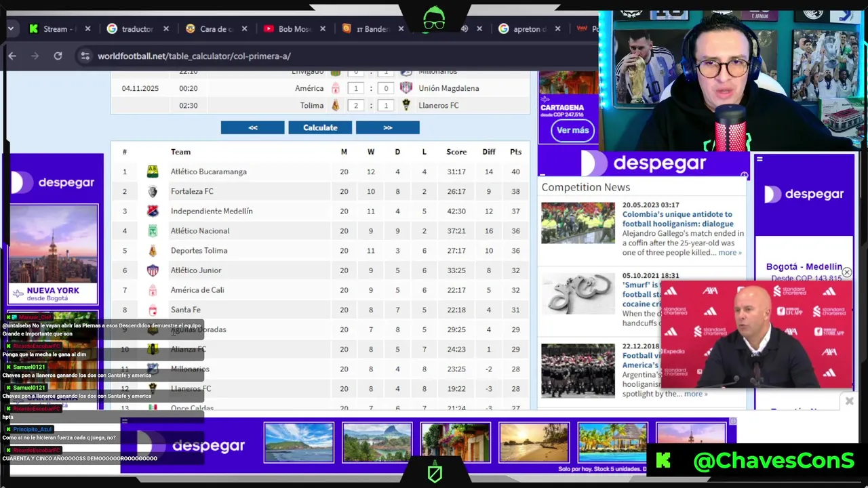Click Tolima crest in fixtures
The height and width of the screenshot is (488, 868).
[x=335, y=105]
